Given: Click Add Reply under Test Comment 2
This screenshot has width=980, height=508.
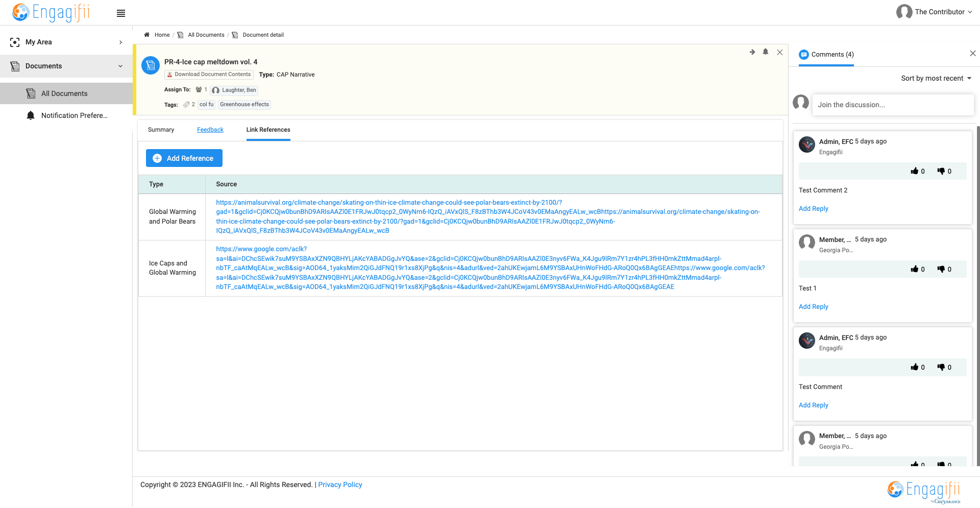Looking at the screenshot, I should pyautogui.click(x=813, y=208).
